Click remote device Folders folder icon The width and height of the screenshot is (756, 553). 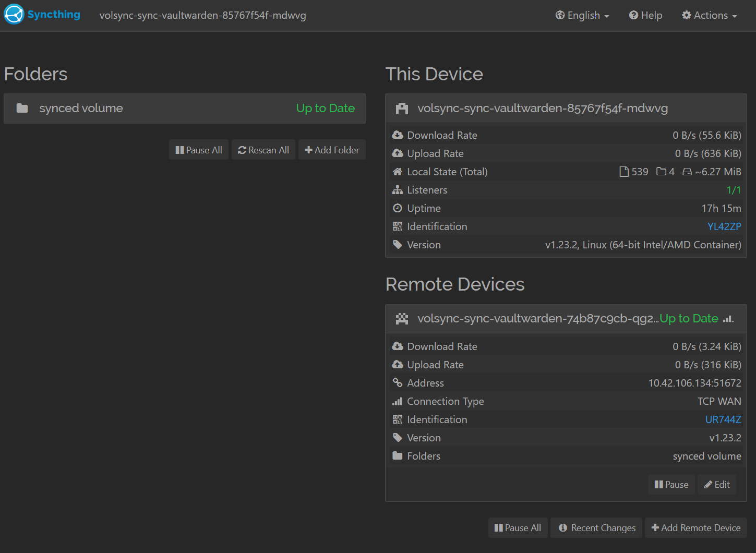(398, 456)
